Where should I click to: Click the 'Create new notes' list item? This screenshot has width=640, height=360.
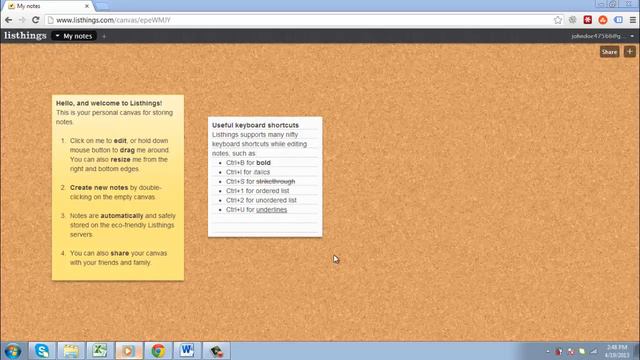click(x=116, y=192)
